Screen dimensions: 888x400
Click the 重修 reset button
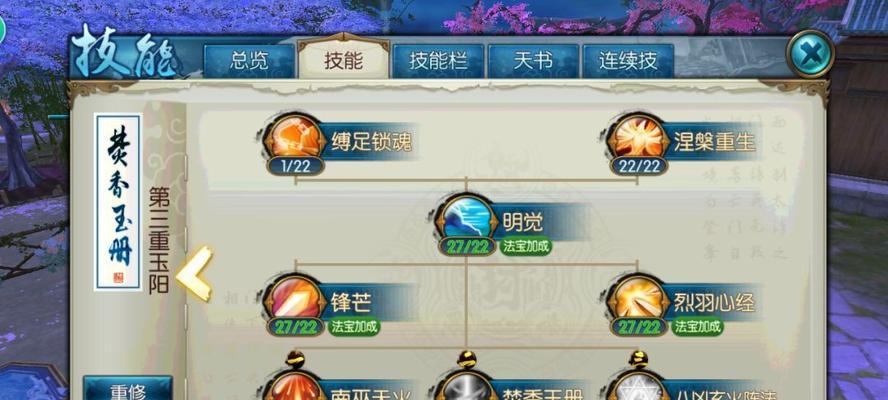tap(128, 389)
